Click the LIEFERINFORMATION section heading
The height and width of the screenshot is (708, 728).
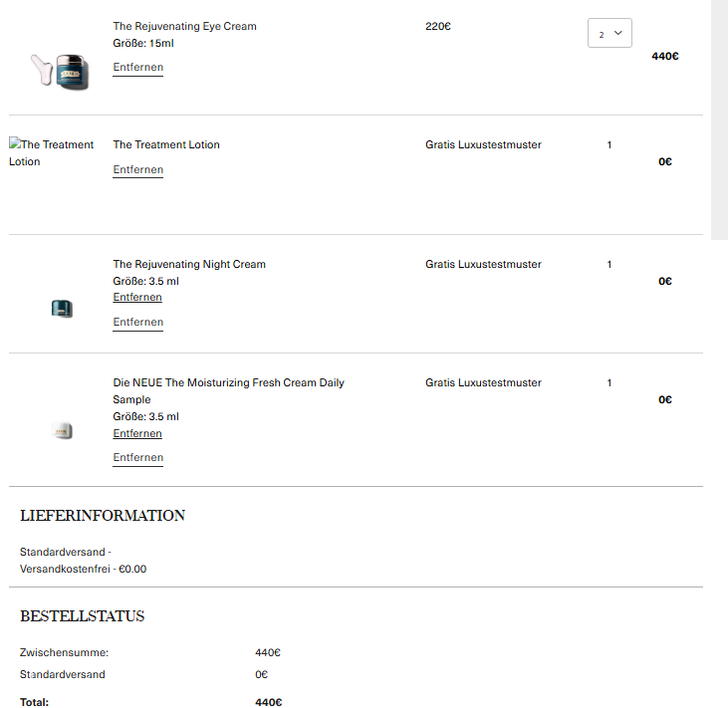tap(103, 516)
